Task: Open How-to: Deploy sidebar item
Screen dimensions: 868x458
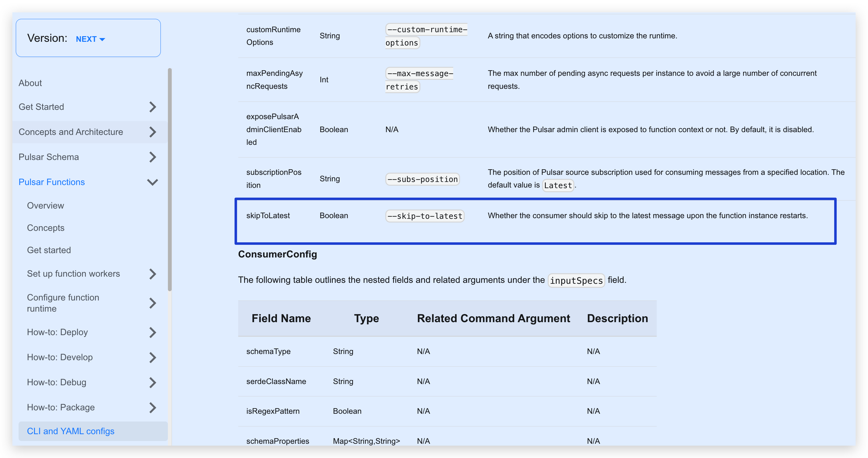Action: 57,332
